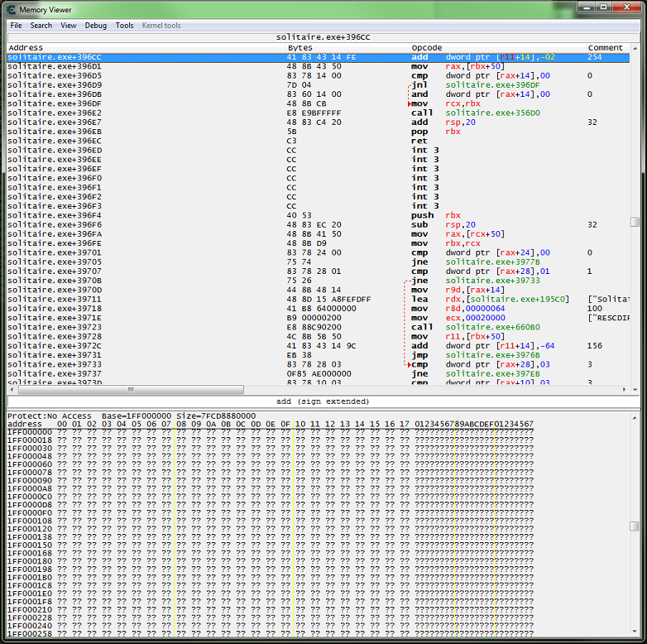This screenshot has width=647, height=644.
Task: Select the int 3 row at solitaire.exe+396F3
Action: 319,206
